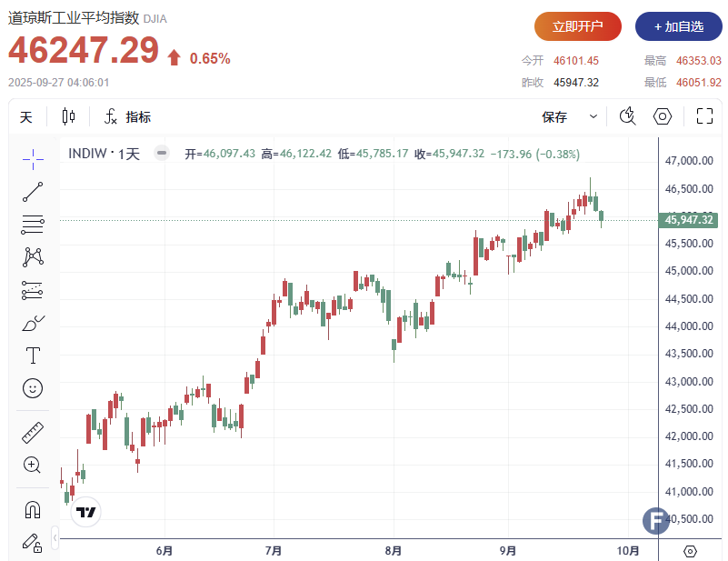Click the 开=46,097.43 open value in legend
The height and width of the screenshot is (561, 728).
tap(220, 154)
